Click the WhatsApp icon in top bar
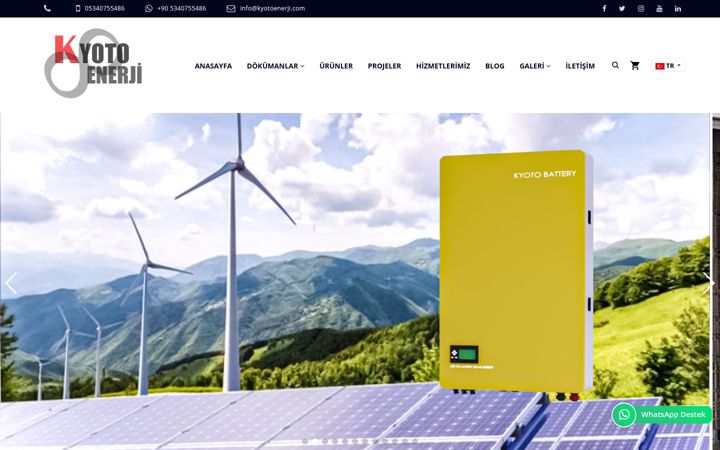 [x=149, y=8]
